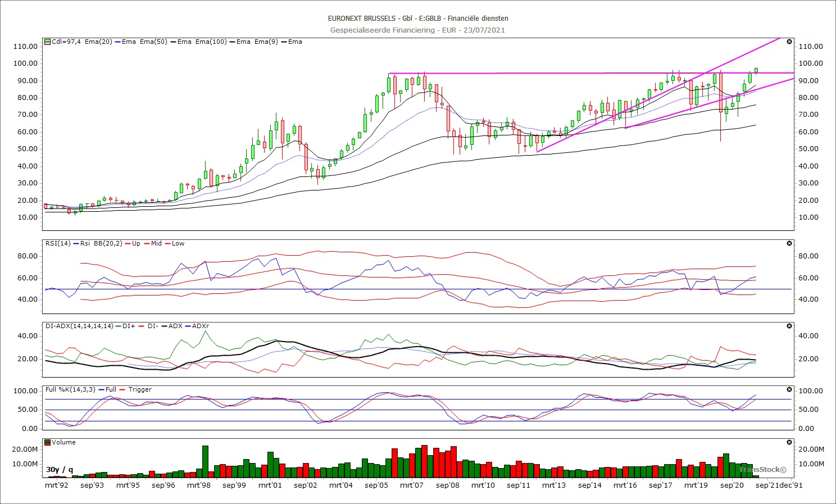The image size is (836, 504).
Task: Click the mrt'98 date axis label
Action: tap(199, 485)
